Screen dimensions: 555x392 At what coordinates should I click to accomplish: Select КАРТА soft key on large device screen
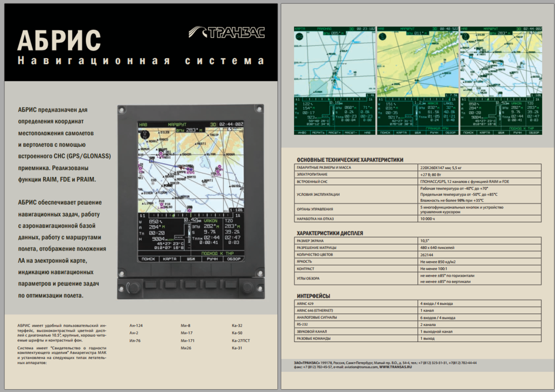(x=169, y=259)
